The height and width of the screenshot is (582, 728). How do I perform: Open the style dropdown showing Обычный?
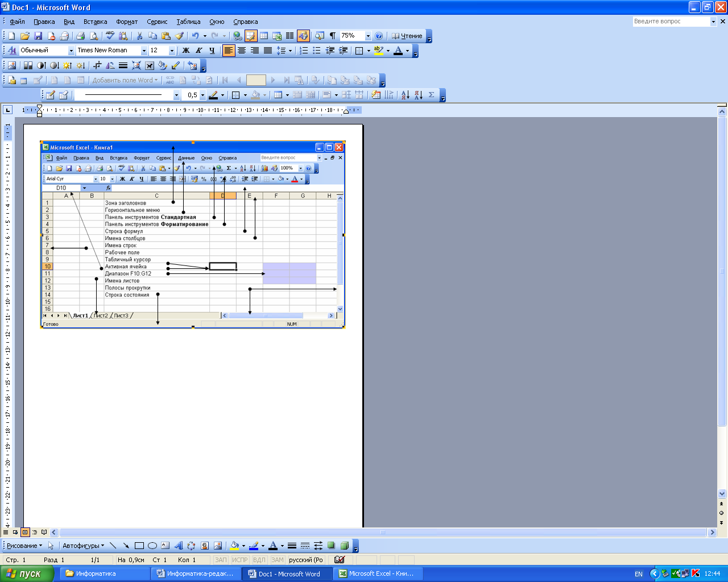tap(72, 51)
